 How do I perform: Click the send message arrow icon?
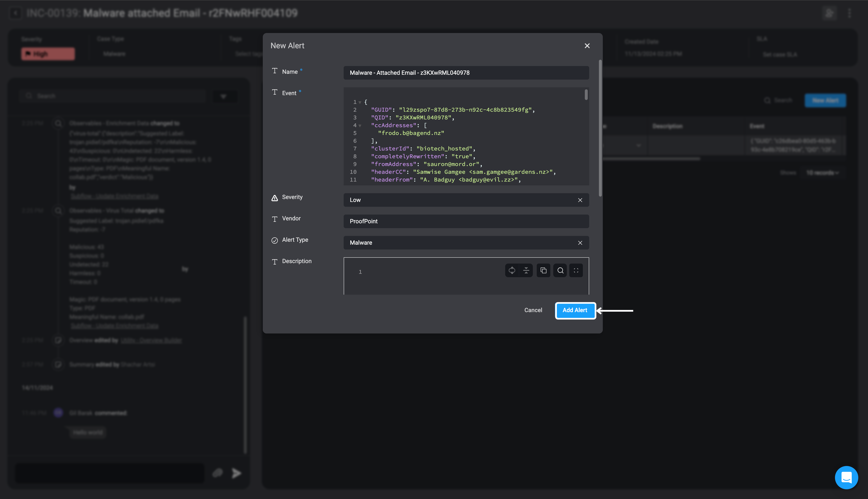tap(236, 473)
